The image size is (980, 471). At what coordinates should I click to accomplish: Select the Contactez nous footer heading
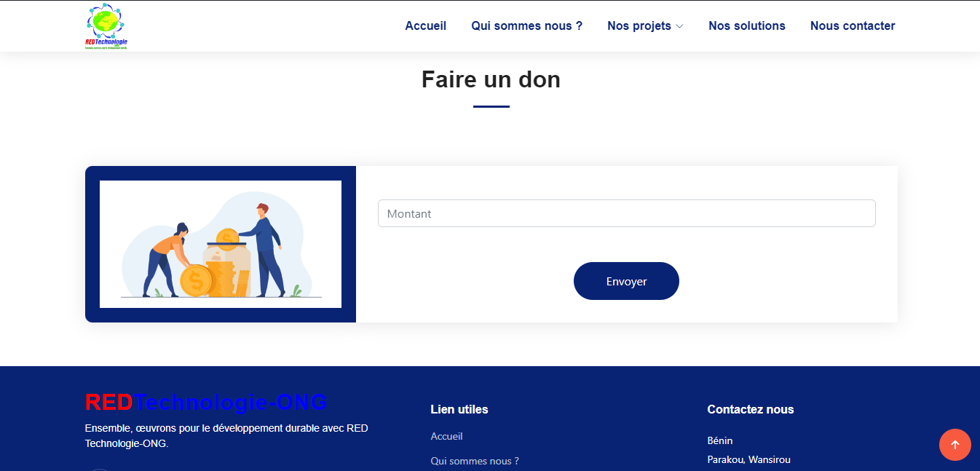point(750,409)
